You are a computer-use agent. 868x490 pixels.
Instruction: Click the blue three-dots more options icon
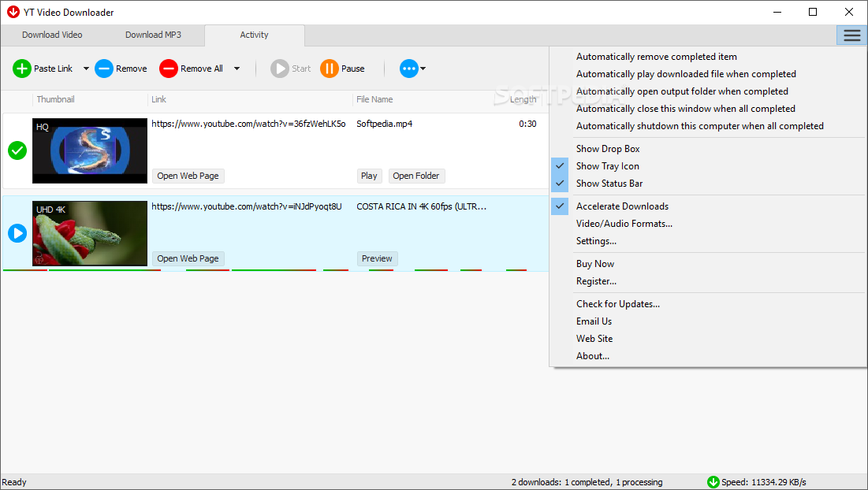pos(408,69)
